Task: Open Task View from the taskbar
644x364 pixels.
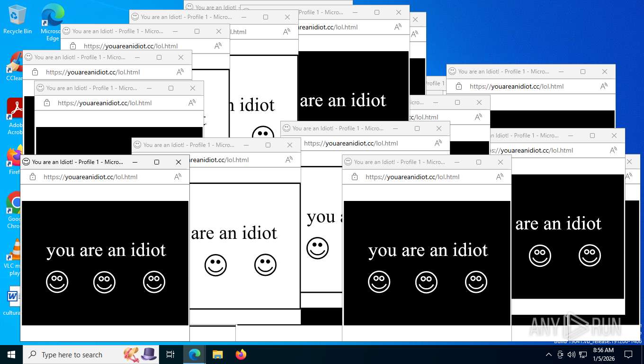Action: click(170, 355)
